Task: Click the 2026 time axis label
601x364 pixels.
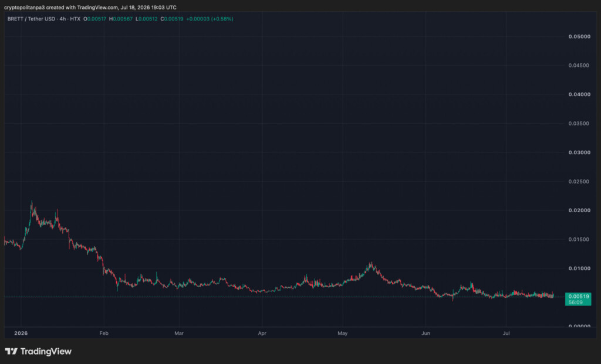Action: point(21,334)
